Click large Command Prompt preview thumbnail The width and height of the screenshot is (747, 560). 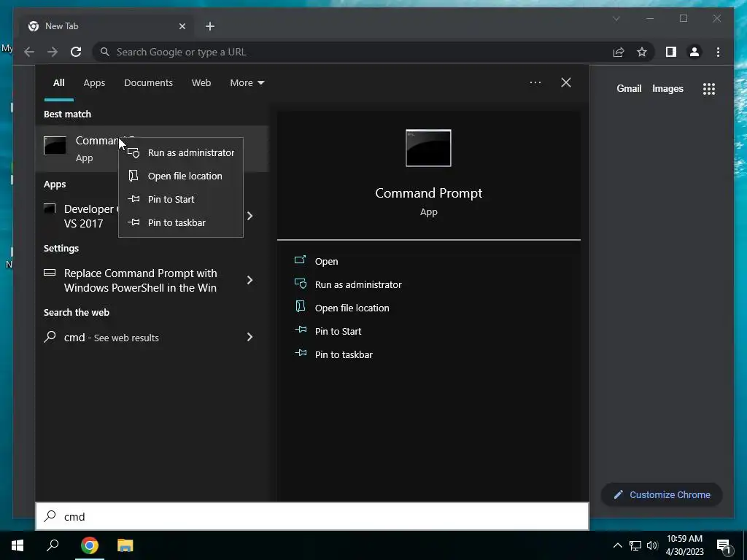(x=428, y=148)
